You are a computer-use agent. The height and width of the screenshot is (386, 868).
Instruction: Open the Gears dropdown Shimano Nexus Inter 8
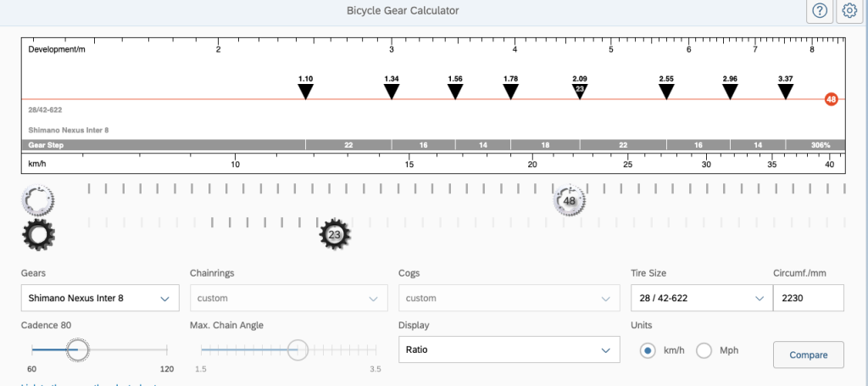click(100, 299)
